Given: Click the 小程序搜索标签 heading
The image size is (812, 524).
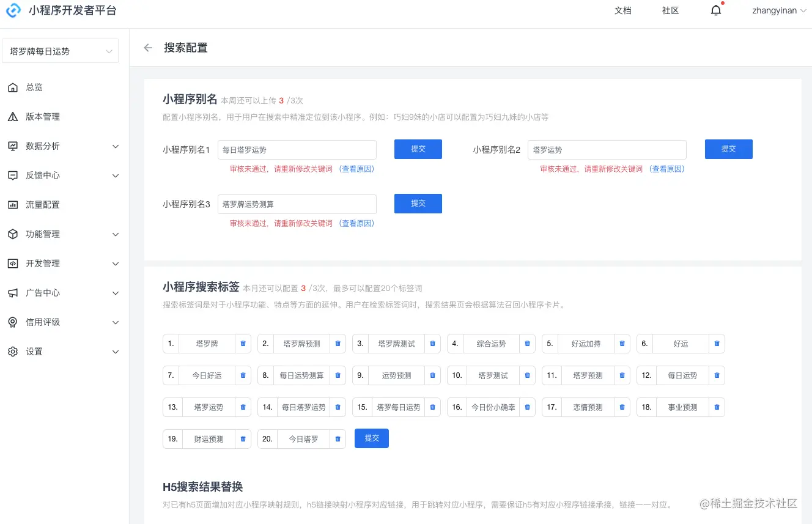Looking at the screenshot, I should pyautogui.click(x=201, y=287).
